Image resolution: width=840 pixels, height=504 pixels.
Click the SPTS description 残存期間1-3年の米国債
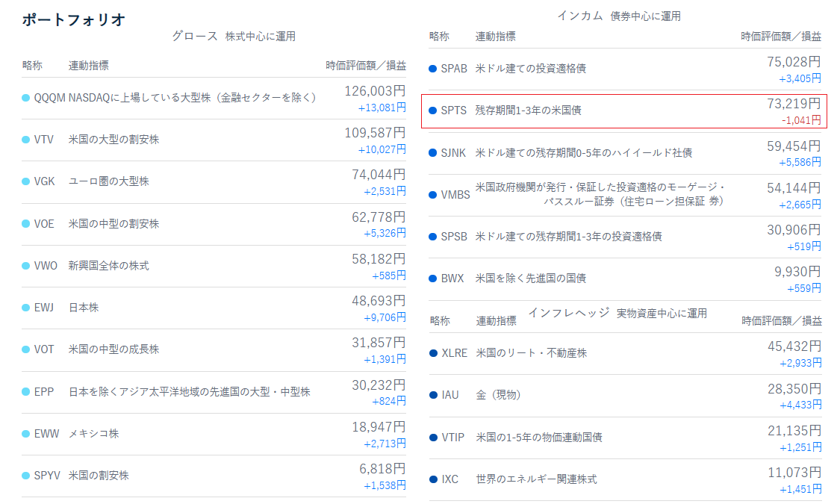point(528,111)
